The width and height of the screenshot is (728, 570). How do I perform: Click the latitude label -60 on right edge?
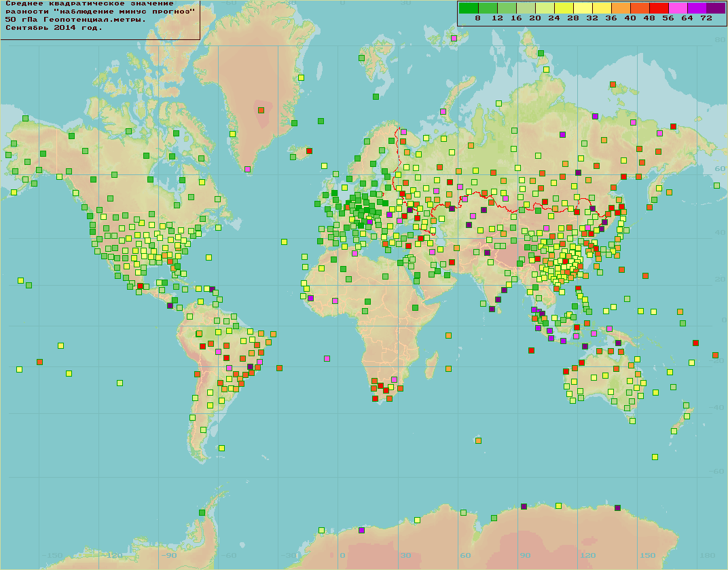click(718, 472)
